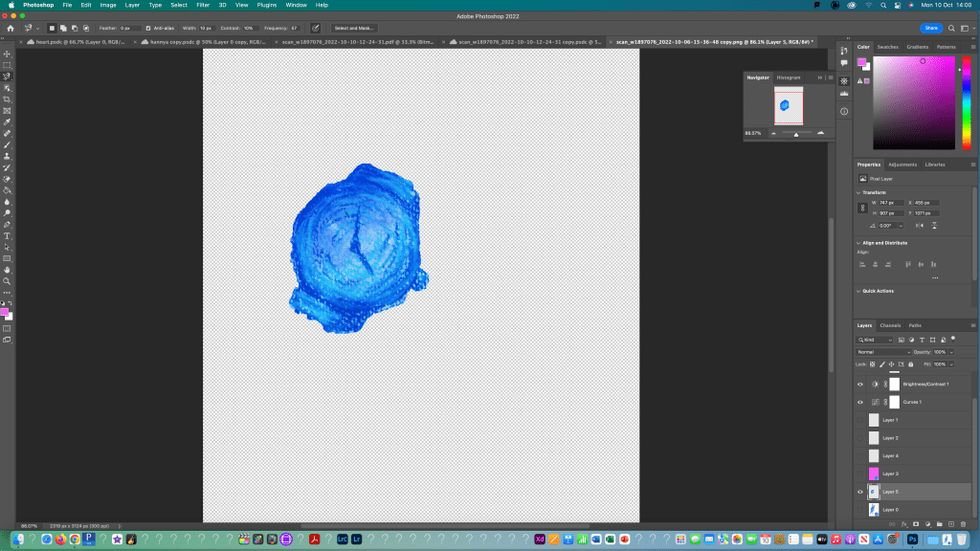Select the Horizontal Type tool
This screenshot has width=980, height=551.
(x=7, y=235)
